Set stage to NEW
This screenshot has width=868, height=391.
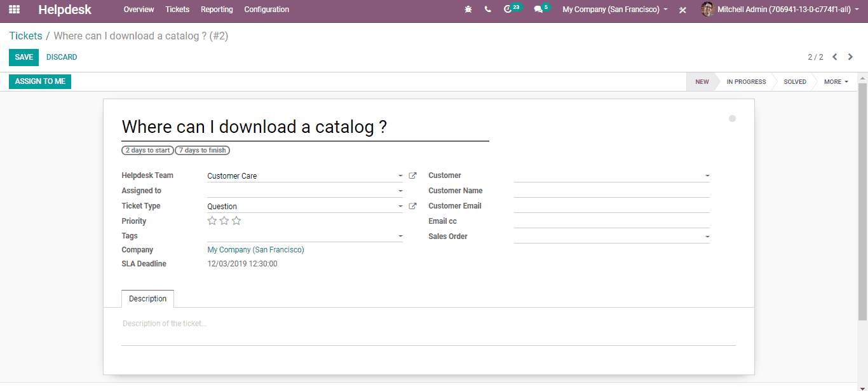[702, 82]
